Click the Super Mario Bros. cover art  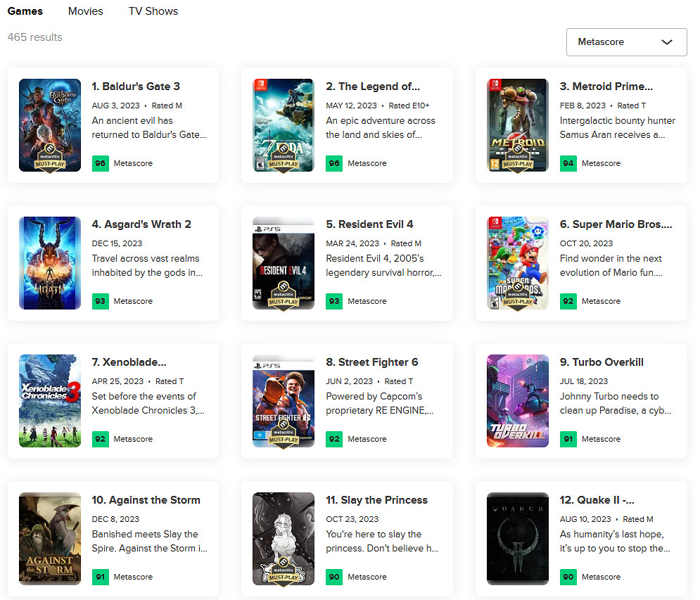517,262
